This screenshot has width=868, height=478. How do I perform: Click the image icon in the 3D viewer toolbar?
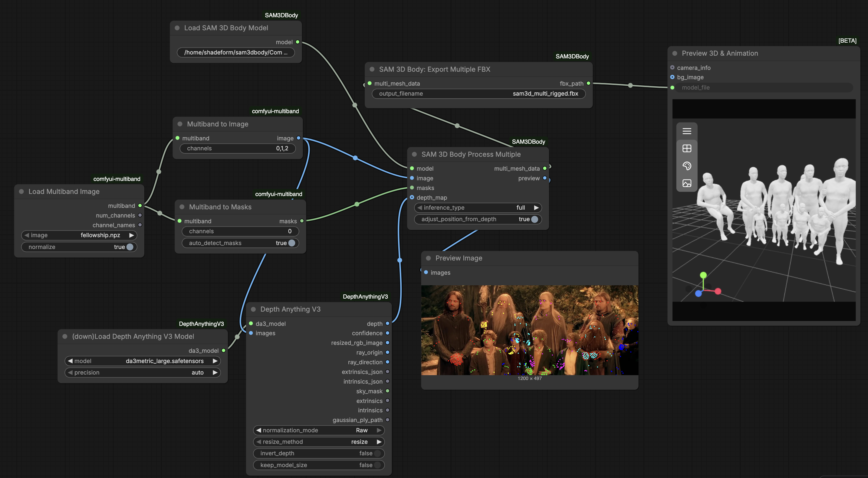click(687, 183)
